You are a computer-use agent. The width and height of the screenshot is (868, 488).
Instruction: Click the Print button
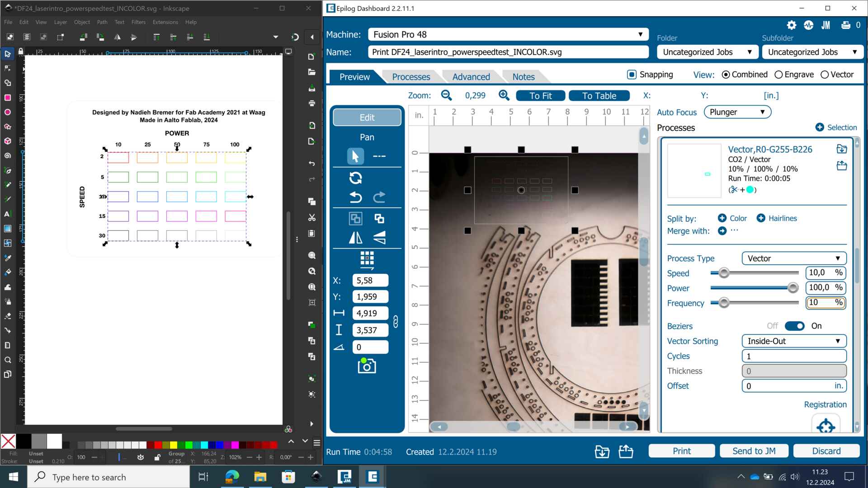(x=681, y=450)
